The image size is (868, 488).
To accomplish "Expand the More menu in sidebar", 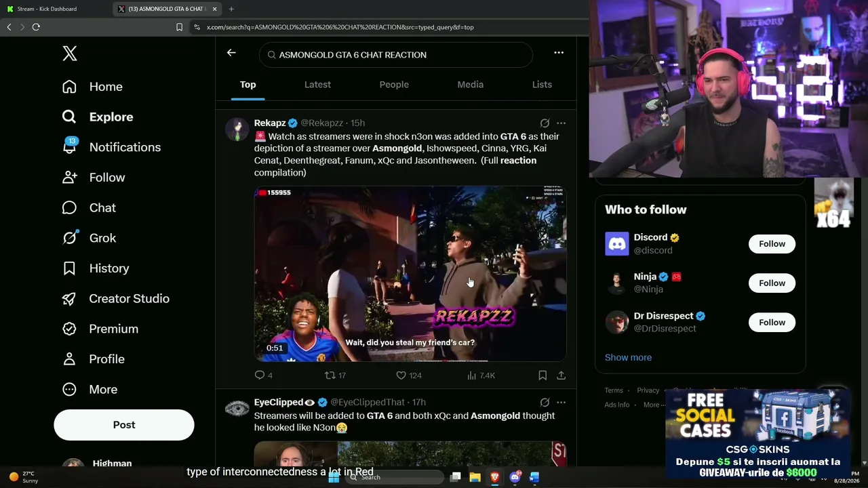I will click(x=90, y=389).
